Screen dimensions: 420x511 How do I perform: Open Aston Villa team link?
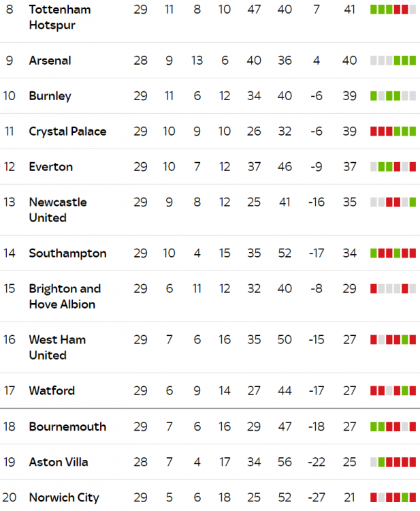point(59,462)
